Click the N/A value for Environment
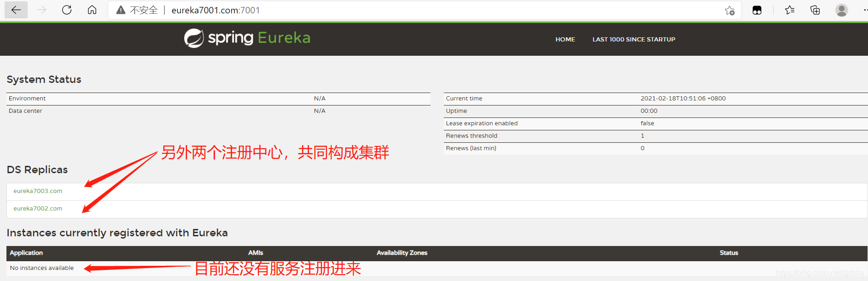This screenshot has width=868, height=281. pyautogui.click(x=320, y=99)
